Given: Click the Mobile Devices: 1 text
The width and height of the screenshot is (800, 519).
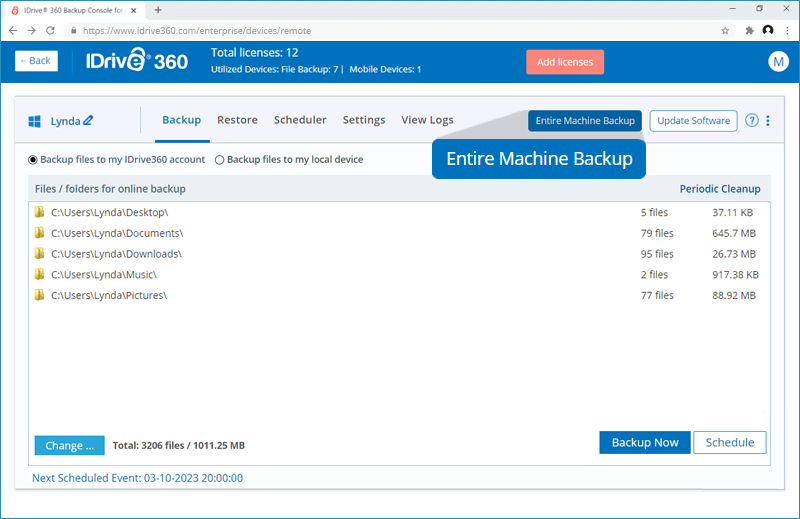Looking at the screenshot, I should click(385, 69).
